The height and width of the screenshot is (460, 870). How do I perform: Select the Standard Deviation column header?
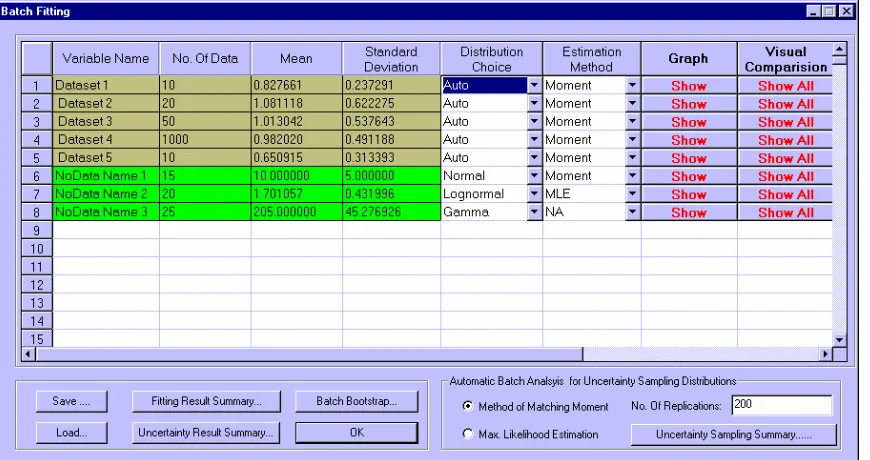(x=391, y=59)
